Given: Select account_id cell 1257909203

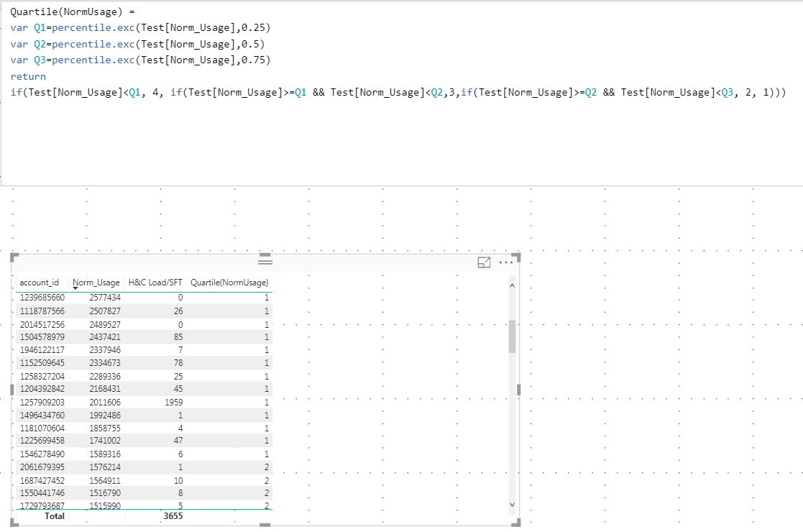Looking at the screenshot, I should coord(42,403).
